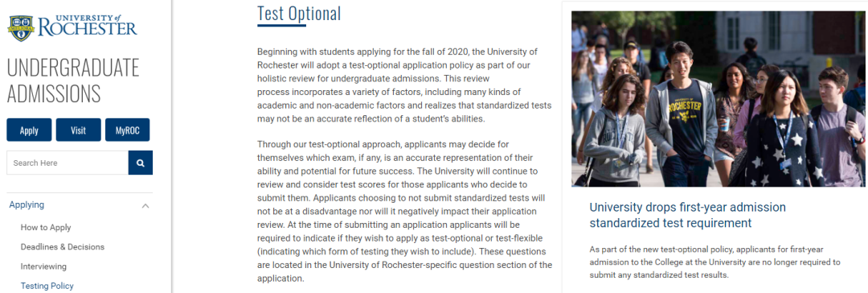This screenshot has width=868, height=293.
Task: Select the Visit button
Action: [x=78, y=130]
